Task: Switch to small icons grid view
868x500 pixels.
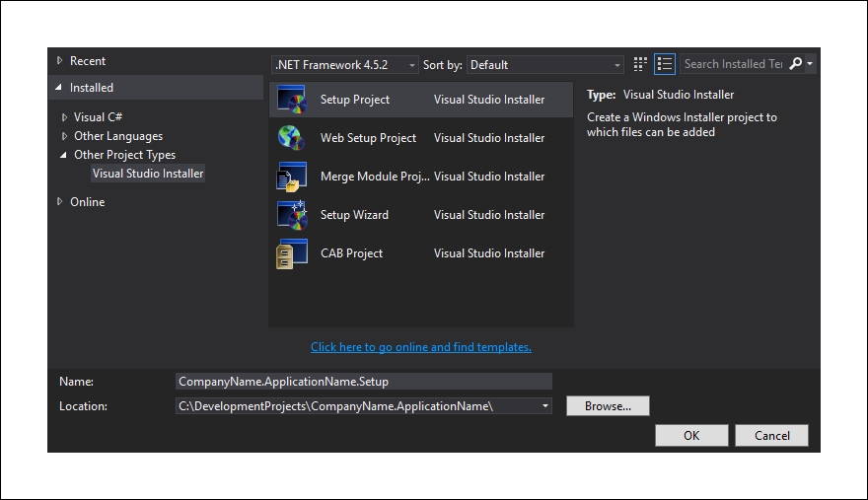Action: 640,64
